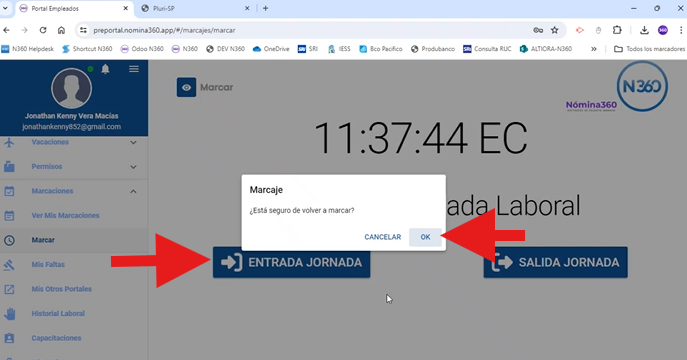Click the calendar icon beside Ver Mis Marcaciones

coord(9,215)
